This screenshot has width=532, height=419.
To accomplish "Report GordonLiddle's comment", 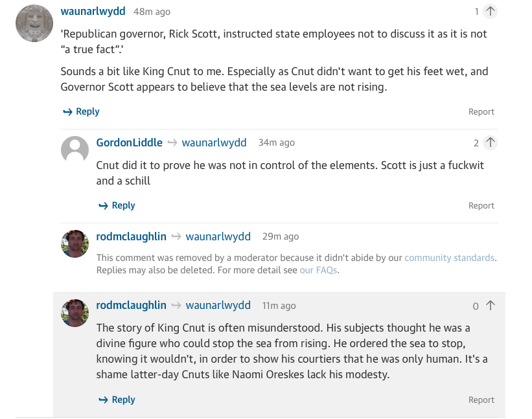I will pos(481,205).
